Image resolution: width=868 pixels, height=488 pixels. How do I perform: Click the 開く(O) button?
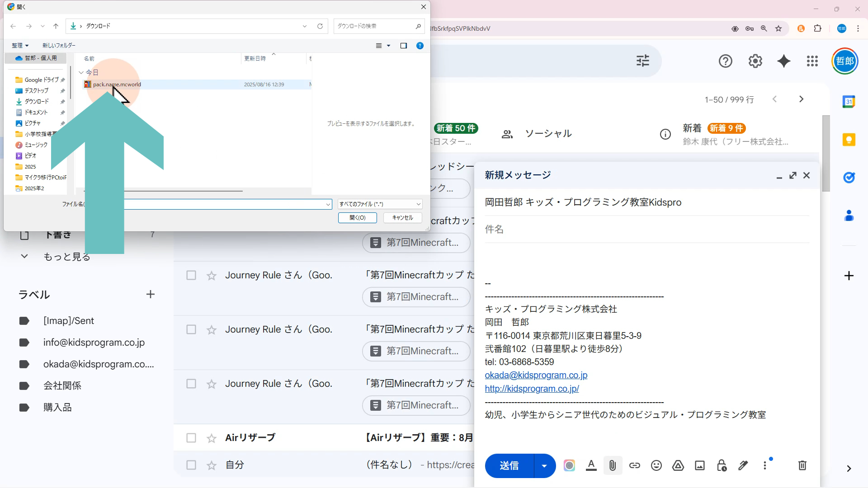click(357, 218)
